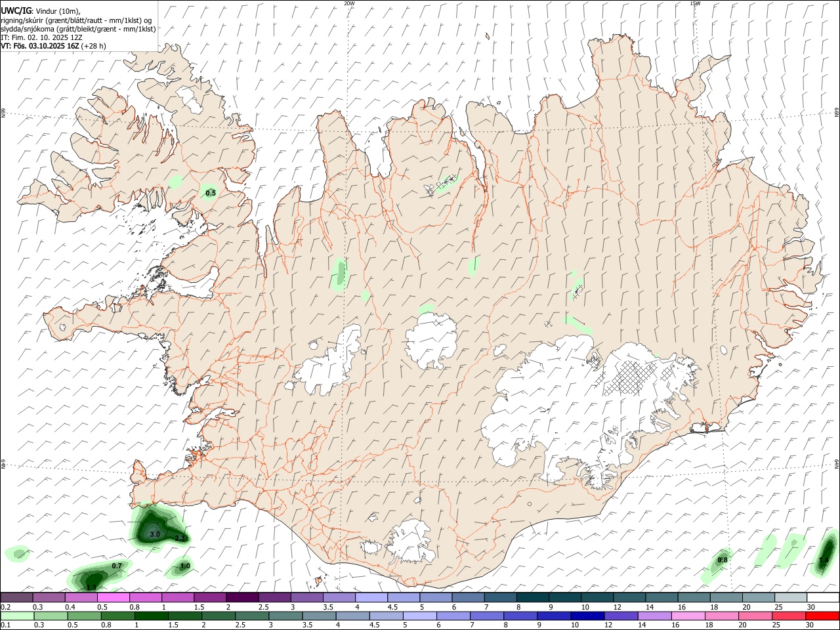Click the palest green 0.1 swatch in the rain scale
840x630 pixels.
point(17,616)
